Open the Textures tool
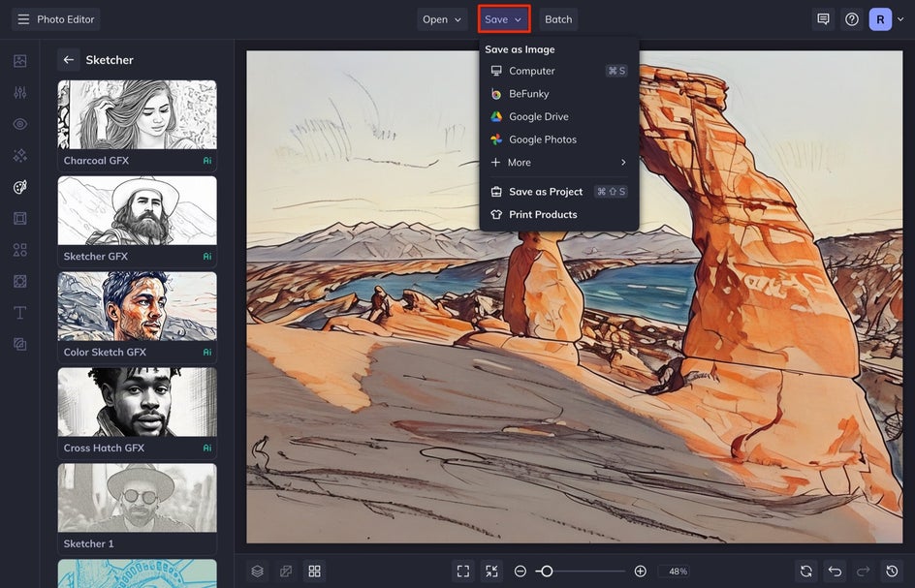The width and height of the screenshot is (915, 588). click(19, 344)
